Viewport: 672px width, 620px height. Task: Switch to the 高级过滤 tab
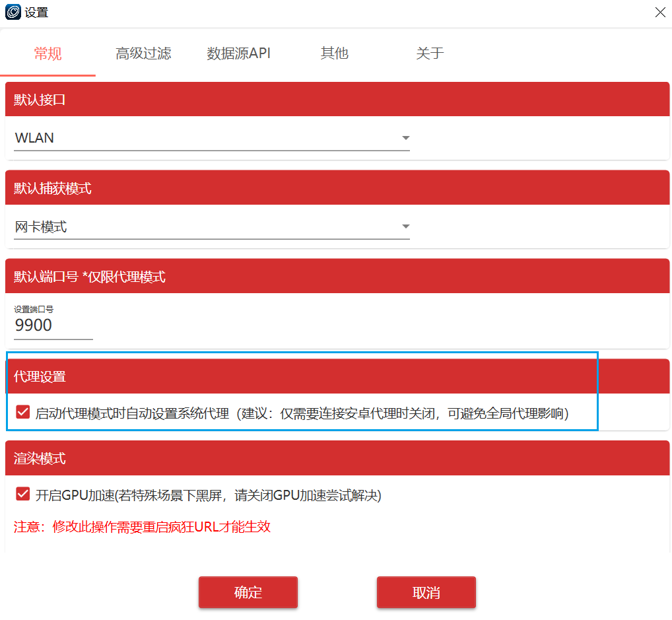coord(143,54)
